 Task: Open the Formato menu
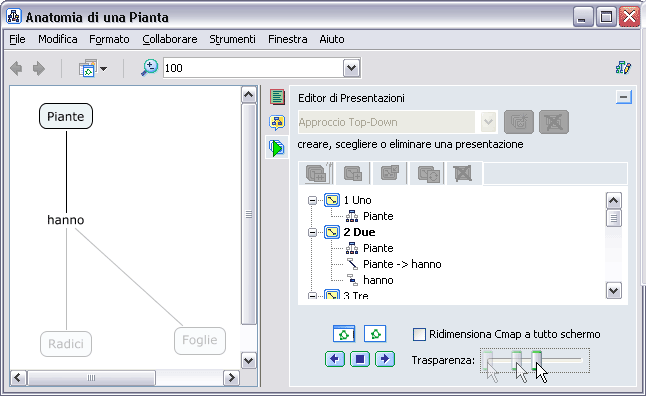[109, 39]
